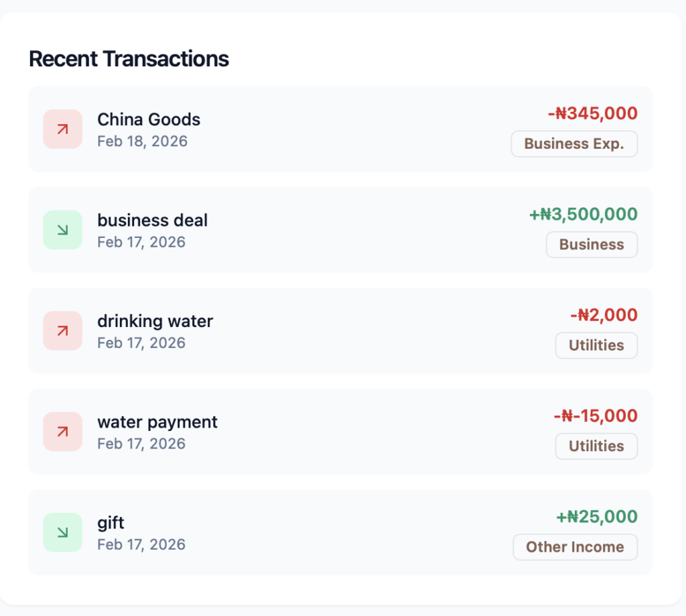Select the Other Income category tag
The height and width of the screenshot is (616, 686).
point(575,547)
